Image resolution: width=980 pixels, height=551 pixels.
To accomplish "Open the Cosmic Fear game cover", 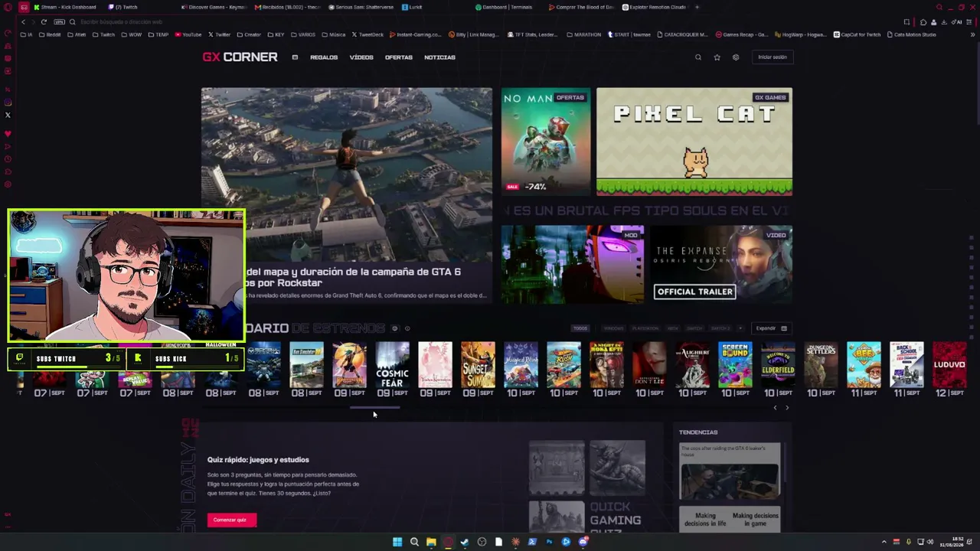I will [392, 365].
